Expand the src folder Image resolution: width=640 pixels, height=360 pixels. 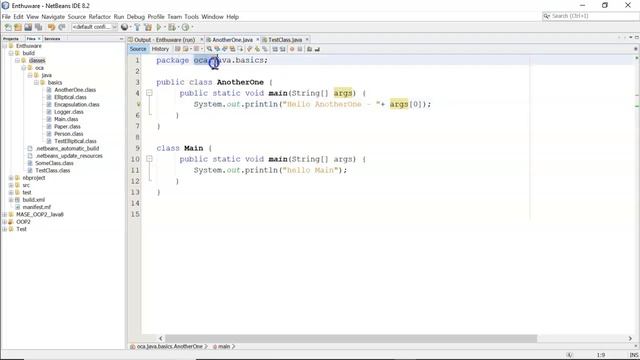11,185
